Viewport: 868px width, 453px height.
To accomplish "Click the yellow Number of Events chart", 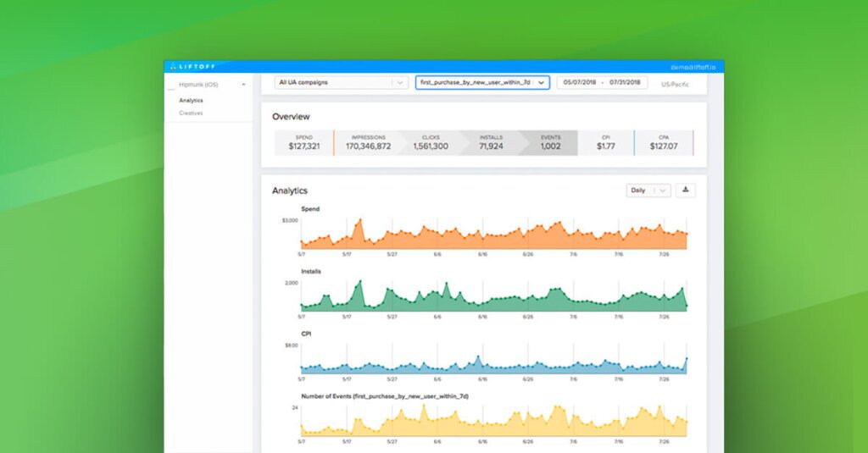I will click(494, 420).
